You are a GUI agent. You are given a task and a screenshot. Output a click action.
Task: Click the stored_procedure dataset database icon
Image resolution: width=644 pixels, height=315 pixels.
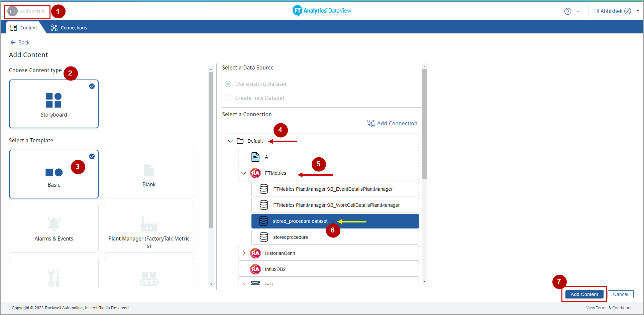coord(263,221)
